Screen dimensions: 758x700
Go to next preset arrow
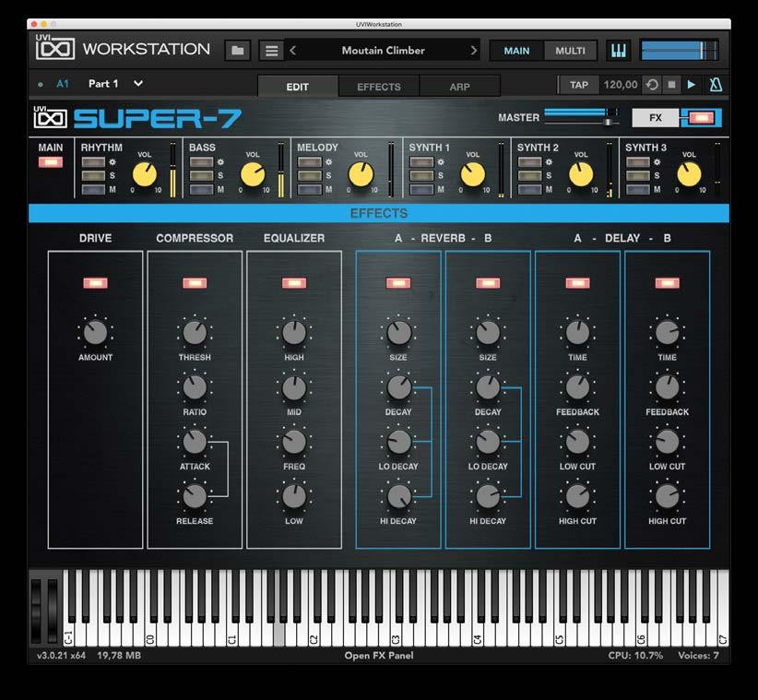click(x=473, y=51)
